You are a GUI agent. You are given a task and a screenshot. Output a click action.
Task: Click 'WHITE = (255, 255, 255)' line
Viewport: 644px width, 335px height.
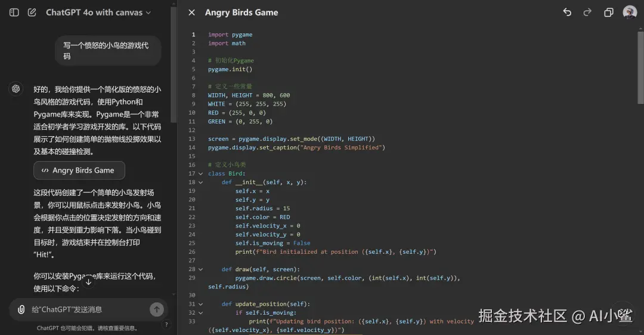point(247,104)
